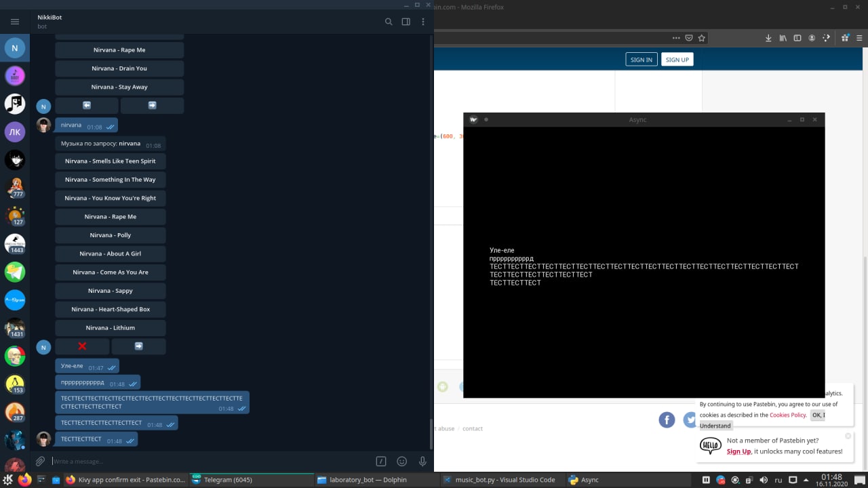
Task: Open KDE application launcher
Action: click(x=7, y=480)
